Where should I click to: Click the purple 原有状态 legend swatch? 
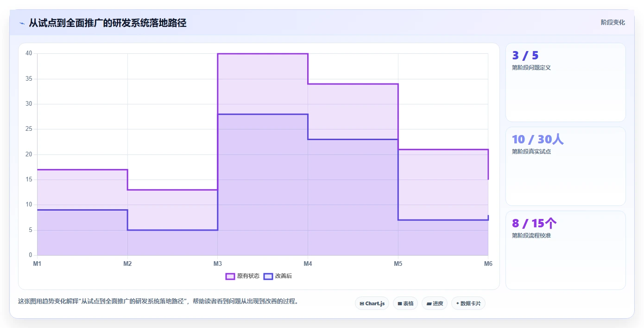click(230, 276)
